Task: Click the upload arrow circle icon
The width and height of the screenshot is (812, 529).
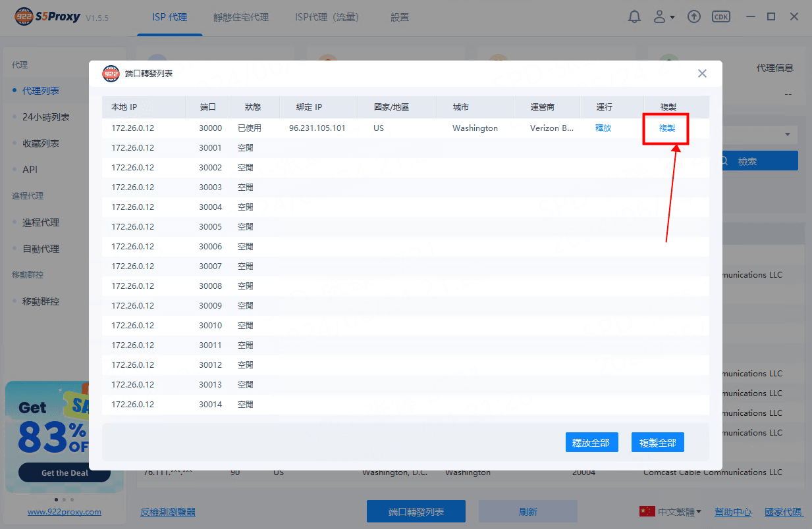Action: (693, 17)
